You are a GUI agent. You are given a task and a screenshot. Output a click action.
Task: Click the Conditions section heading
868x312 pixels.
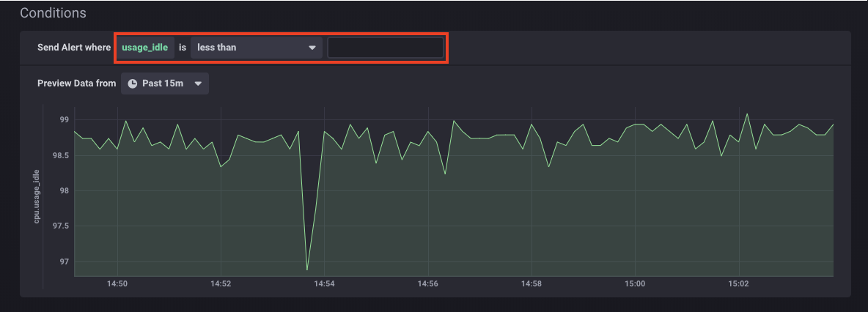coord(53,13)
